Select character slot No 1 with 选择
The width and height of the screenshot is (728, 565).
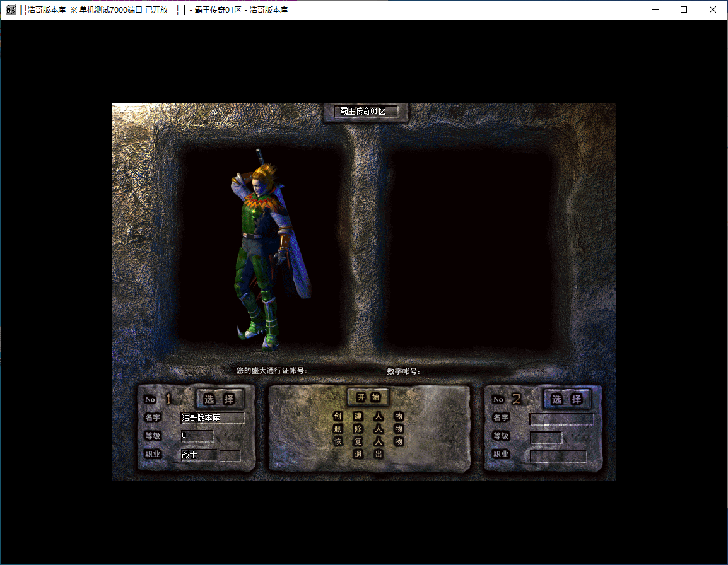[220, 399]
